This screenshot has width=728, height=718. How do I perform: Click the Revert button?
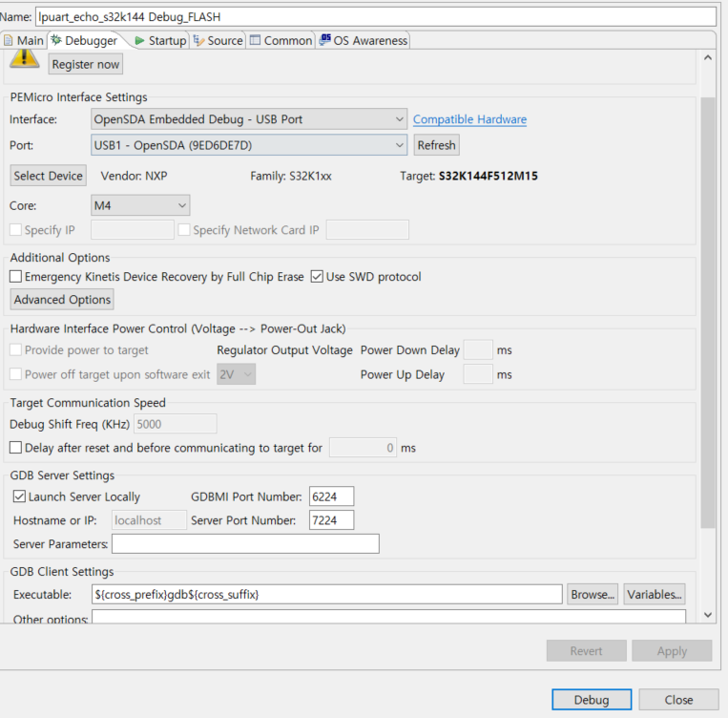tap(587, 650)
